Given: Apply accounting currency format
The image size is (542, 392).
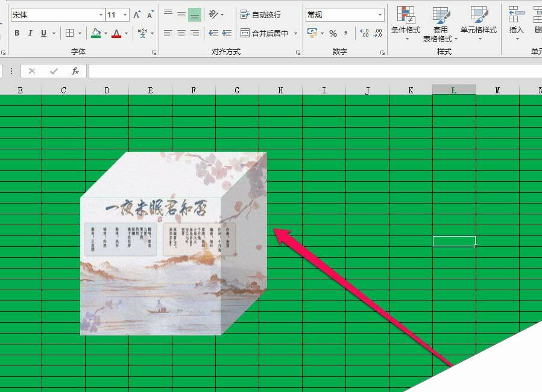Looking at the screenshot, I should point(312,33).
